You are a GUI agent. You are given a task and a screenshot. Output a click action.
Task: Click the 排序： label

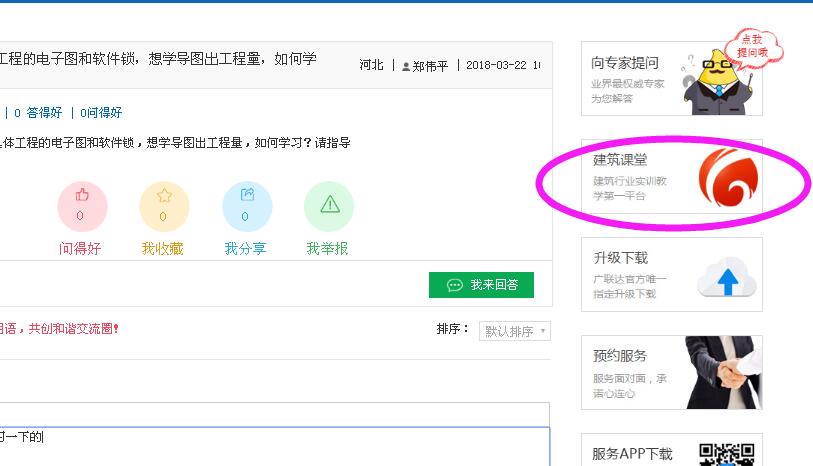coord(453,329)
